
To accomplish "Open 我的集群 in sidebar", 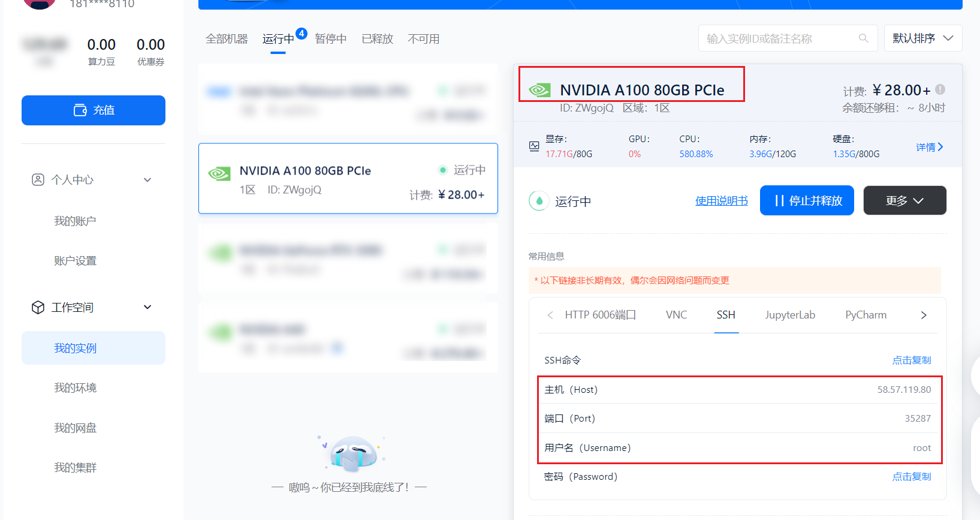I will point(75,468).
